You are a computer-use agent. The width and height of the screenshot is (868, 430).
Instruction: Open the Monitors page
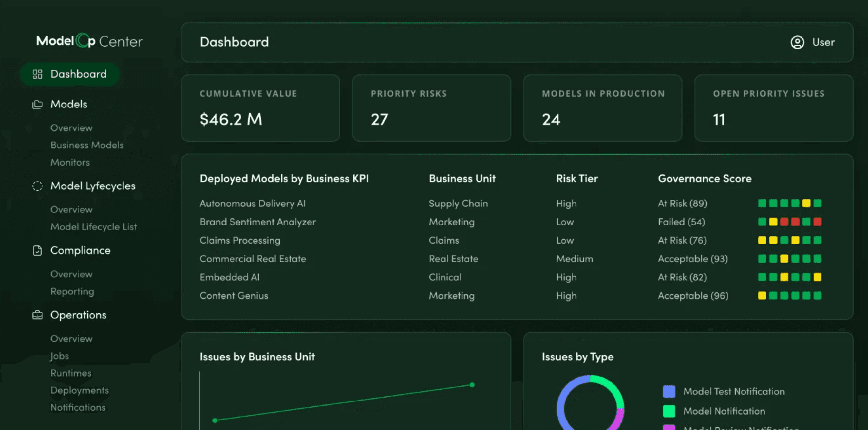pyautogui.click(x=70, y=162)
